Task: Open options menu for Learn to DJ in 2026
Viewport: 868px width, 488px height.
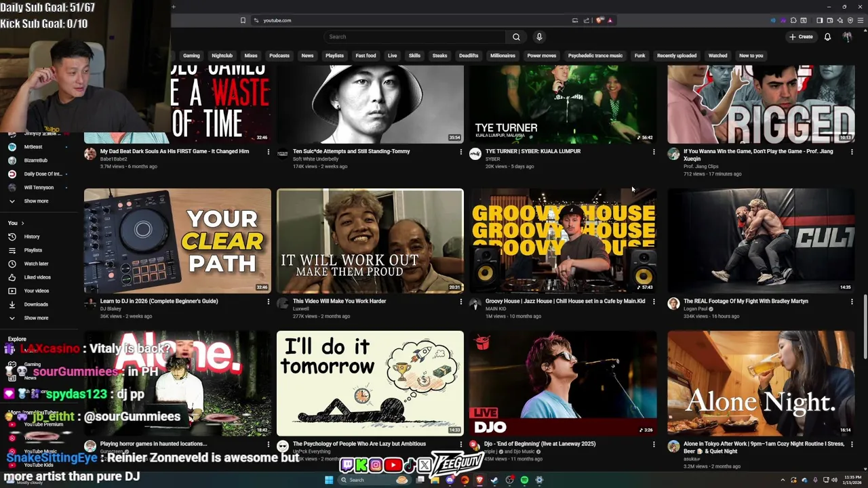Action: pyautogui.click(x=268, y=302)
